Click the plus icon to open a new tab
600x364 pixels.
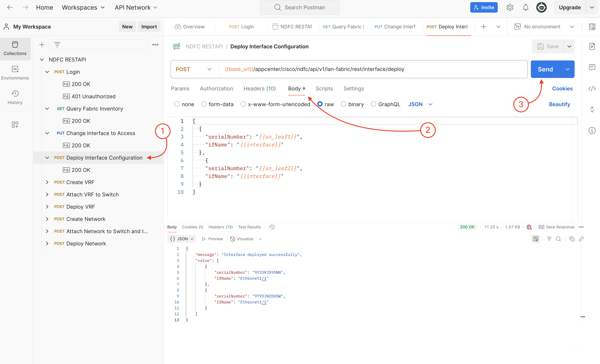[x=483, y=27]
